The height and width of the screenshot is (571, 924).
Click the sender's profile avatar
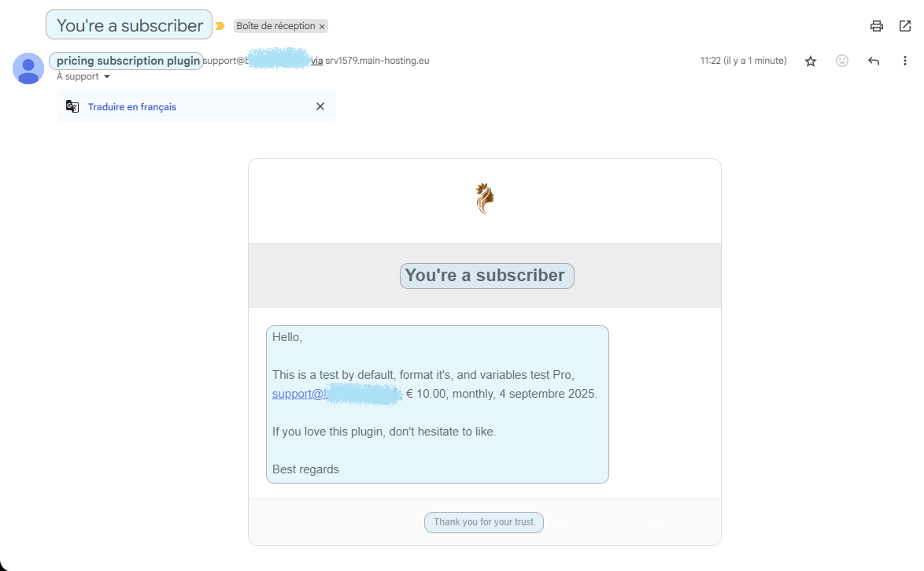[x=28, y=69]
